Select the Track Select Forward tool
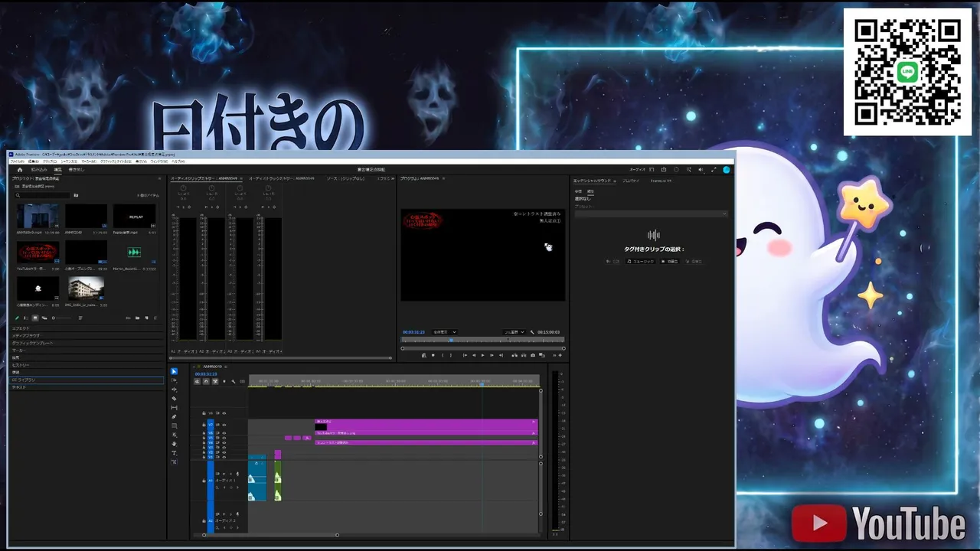 pyautogui.click(x=174, y=380)
